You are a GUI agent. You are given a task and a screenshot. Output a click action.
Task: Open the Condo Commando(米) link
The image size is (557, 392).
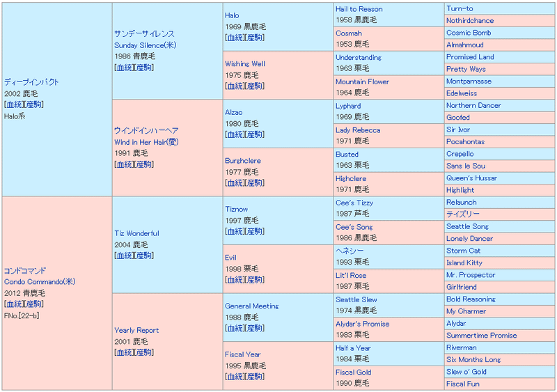40,281
